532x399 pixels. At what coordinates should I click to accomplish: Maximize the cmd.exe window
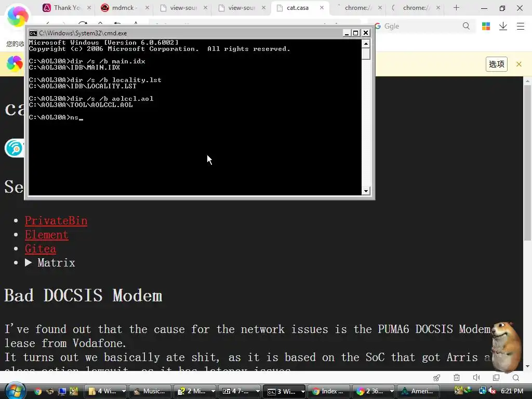coord(355,33)
